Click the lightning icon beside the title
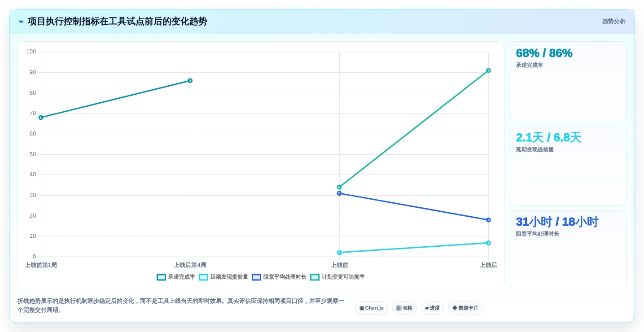This screenshot has height=332, width=644. 21,22
